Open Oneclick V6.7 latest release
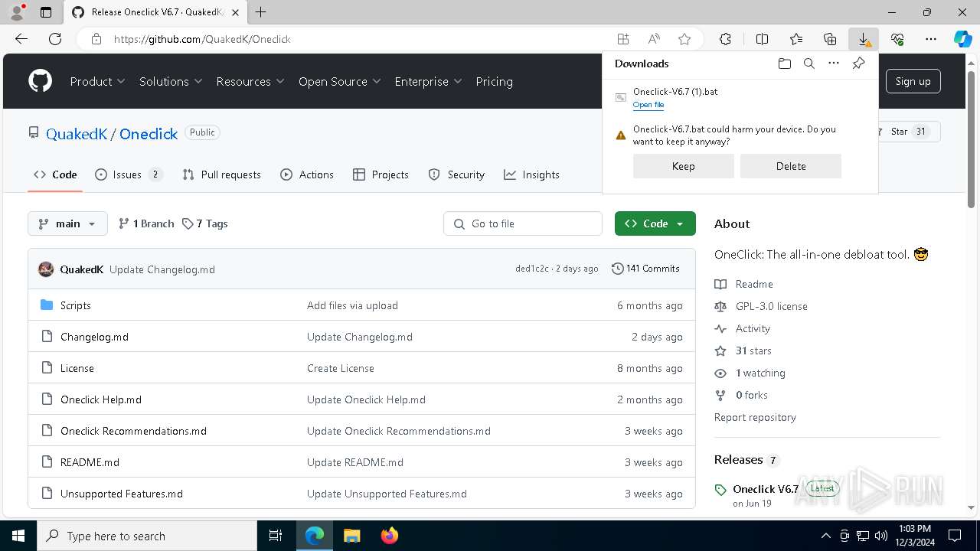This screenshot has width=980, height=551. [x=766, y=489]
